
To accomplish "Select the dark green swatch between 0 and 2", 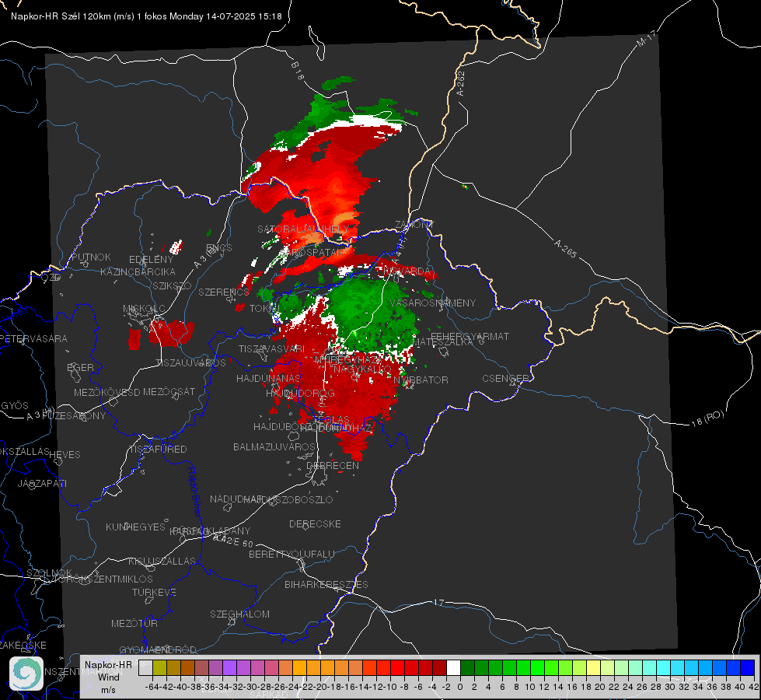I will coord(467,667).
